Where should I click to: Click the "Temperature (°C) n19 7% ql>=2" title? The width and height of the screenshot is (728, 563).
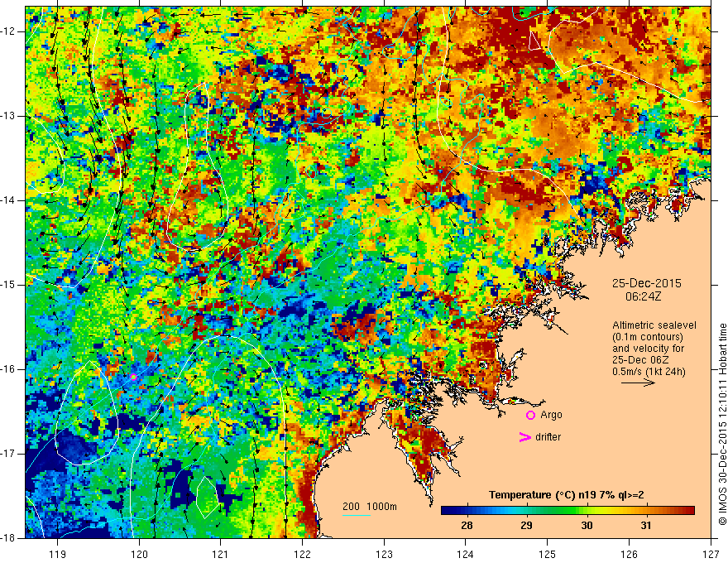tap(566, 495)
